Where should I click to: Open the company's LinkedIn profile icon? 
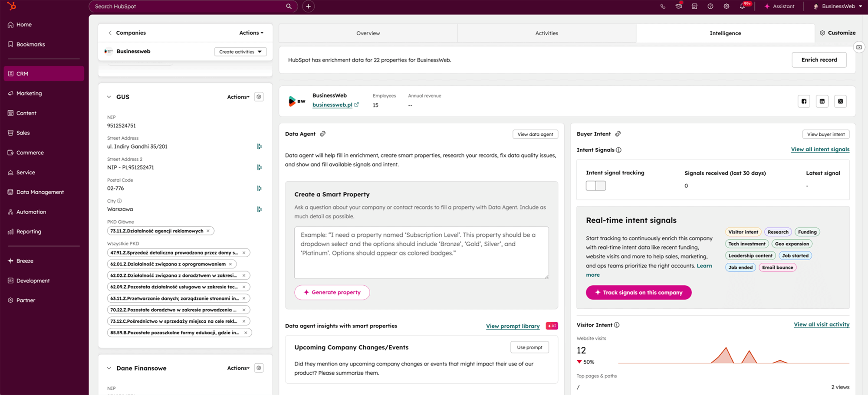tap(822, 101)
